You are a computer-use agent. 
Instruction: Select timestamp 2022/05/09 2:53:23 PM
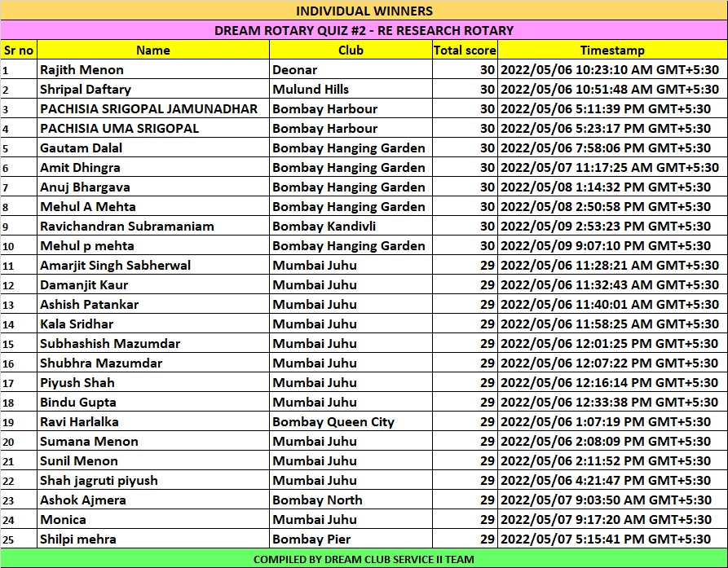point(612,226)
